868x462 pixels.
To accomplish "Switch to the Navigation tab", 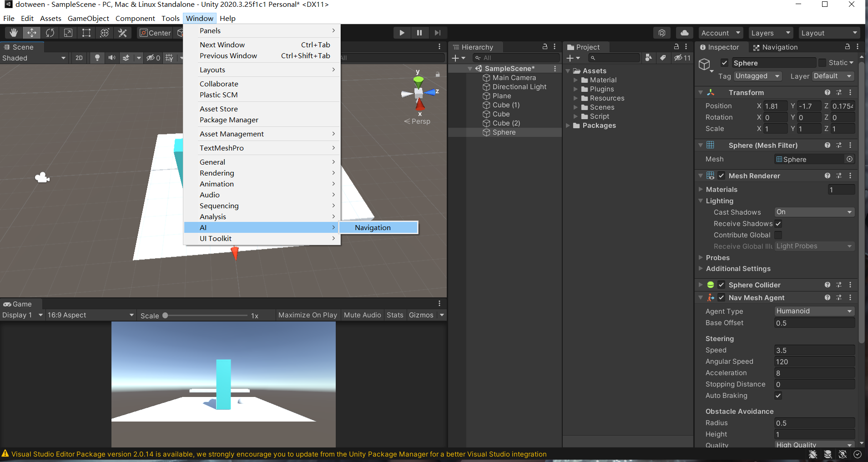I will click(x=775, y=47).
